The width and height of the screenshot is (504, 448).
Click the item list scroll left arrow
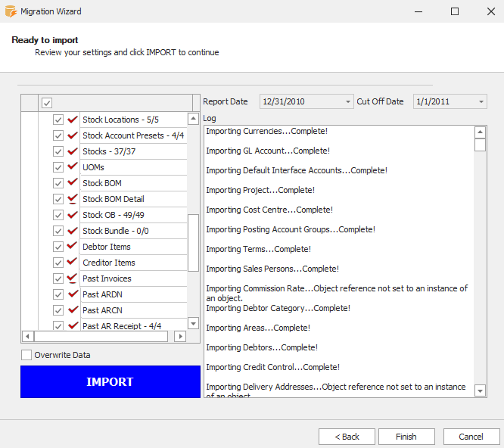(x=28, y=337)
